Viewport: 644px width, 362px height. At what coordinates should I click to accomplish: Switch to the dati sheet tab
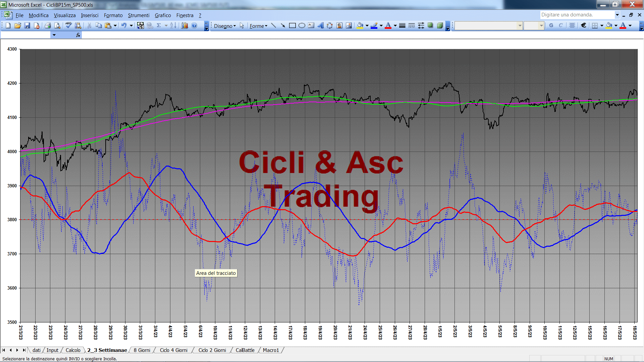click(37, 350)
